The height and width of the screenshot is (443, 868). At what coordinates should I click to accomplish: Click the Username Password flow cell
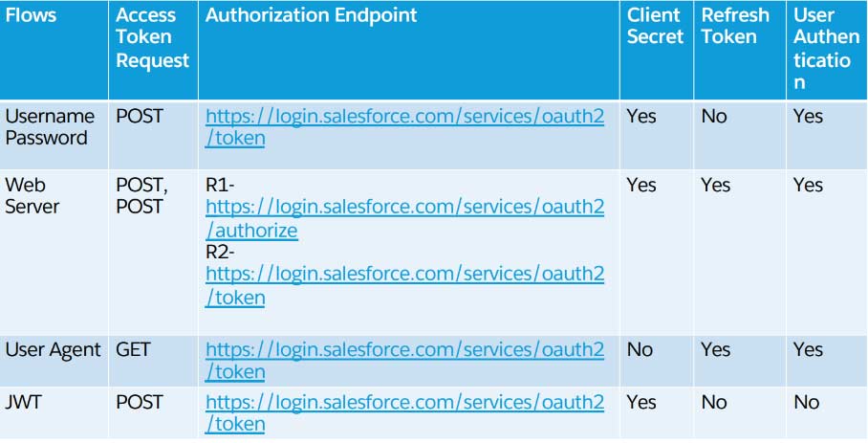(51, 127)
